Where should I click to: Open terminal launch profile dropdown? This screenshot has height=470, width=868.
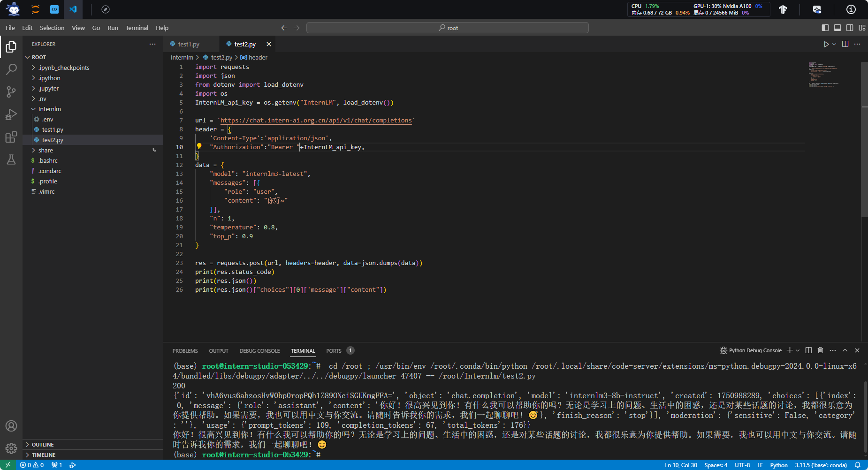tap(798, 350)
